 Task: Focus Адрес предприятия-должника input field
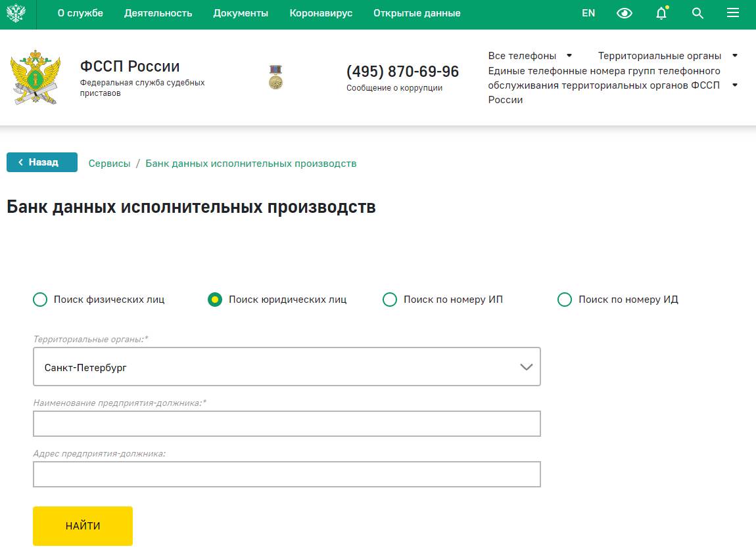(287, 474)
